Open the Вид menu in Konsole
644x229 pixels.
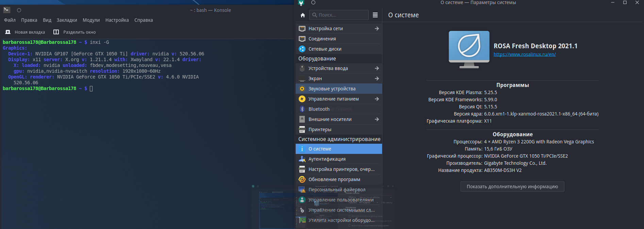[47, 20]
